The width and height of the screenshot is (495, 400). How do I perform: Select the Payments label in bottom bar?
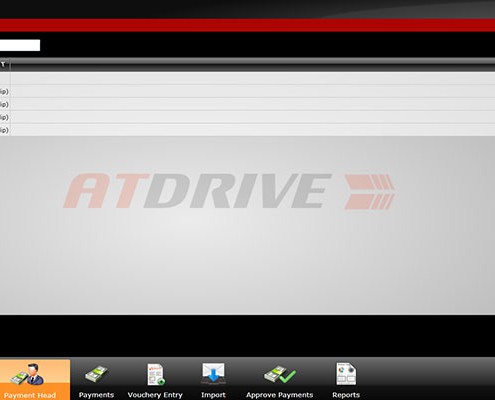[96, 395]
